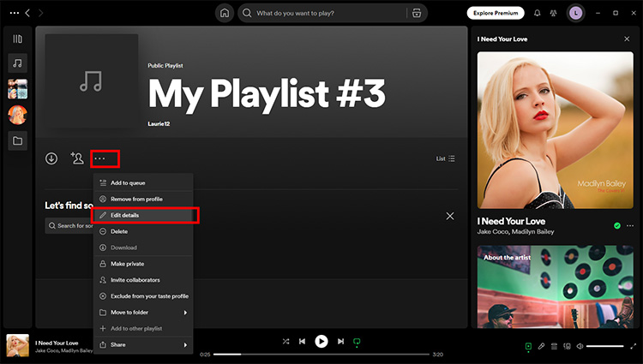Choose Exclude from your taste profile

point(143,296)
